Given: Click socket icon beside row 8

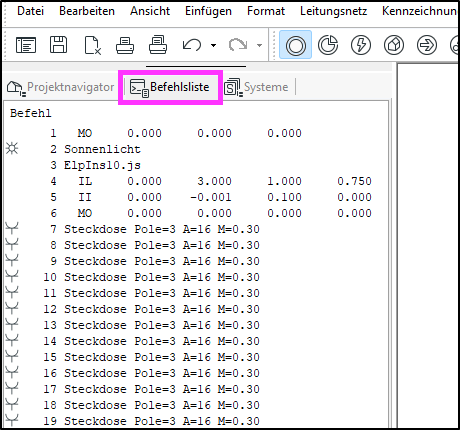Looking at the screenshot, I should coord(12,245).
